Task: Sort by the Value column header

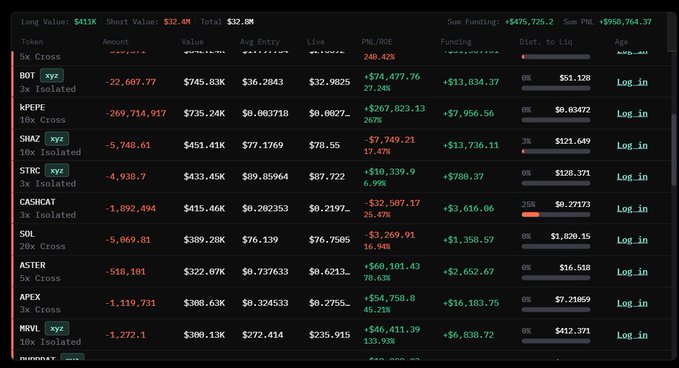Action: tap(192, 42)
